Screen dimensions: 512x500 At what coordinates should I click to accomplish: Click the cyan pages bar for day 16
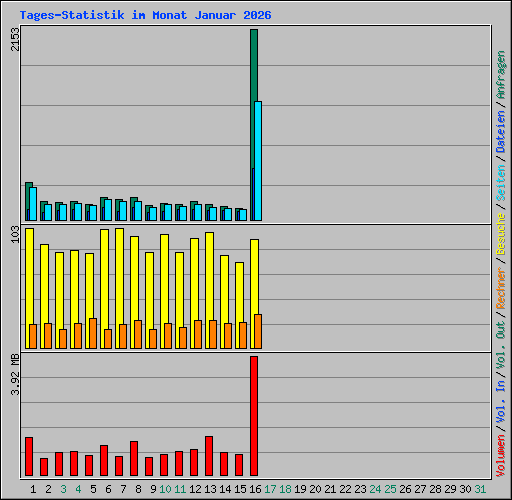click(258, 161)
